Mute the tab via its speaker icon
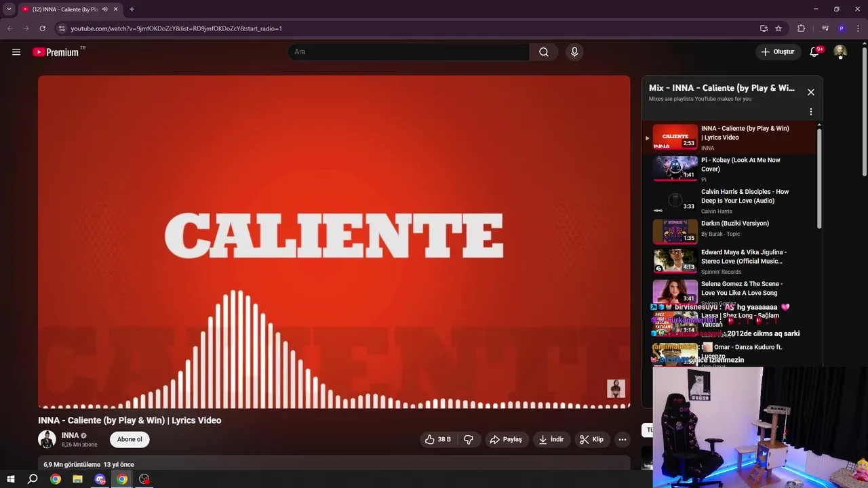The width and height of the screenshot is (868, 488). click(x=104, y=9)
